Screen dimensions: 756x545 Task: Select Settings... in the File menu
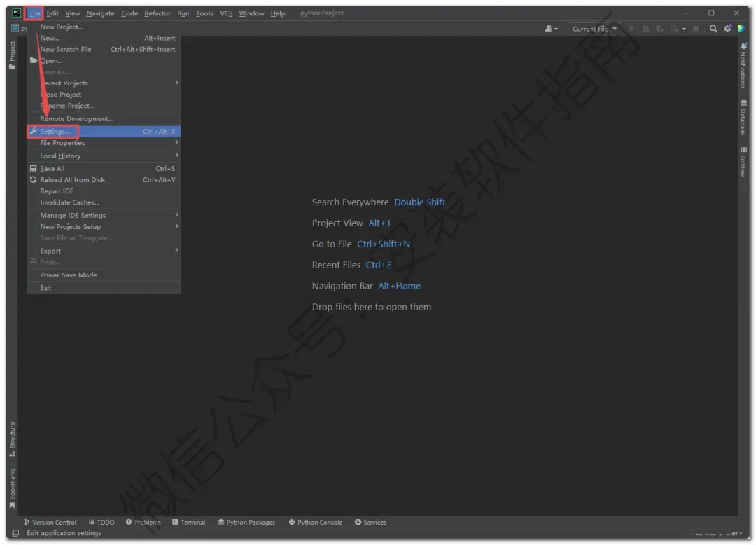[104, 131]
